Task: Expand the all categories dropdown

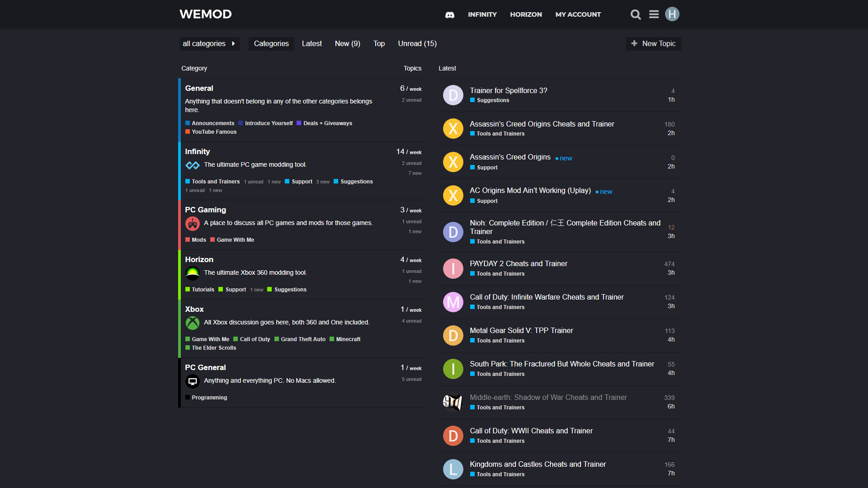Action: (x=209, y=44)
